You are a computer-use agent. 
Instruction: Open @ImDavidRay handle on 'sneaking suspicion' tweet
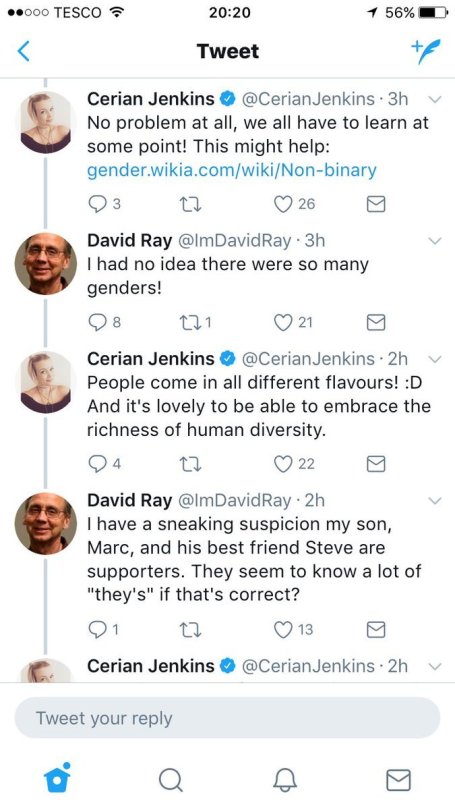[x=234, y=500]
